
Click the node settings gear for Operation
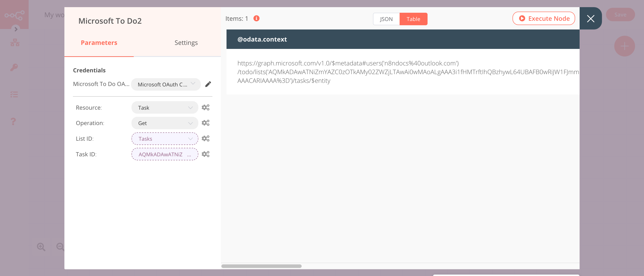pyautogui.click(x=205, y=123)
